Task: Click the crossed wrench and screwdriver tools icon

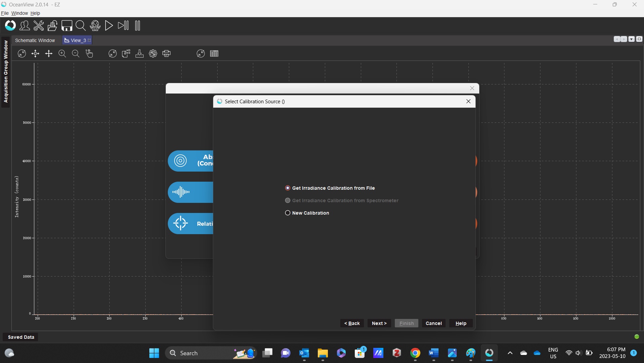Action: click(x=39, y=26)
